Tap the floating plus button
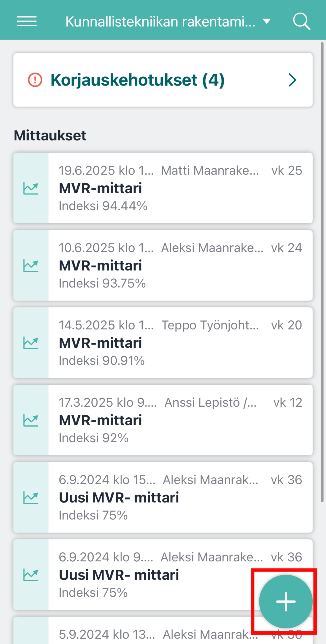Image resolution: width=326 pixels, height=644 pixels. click(x=286, y=602)
